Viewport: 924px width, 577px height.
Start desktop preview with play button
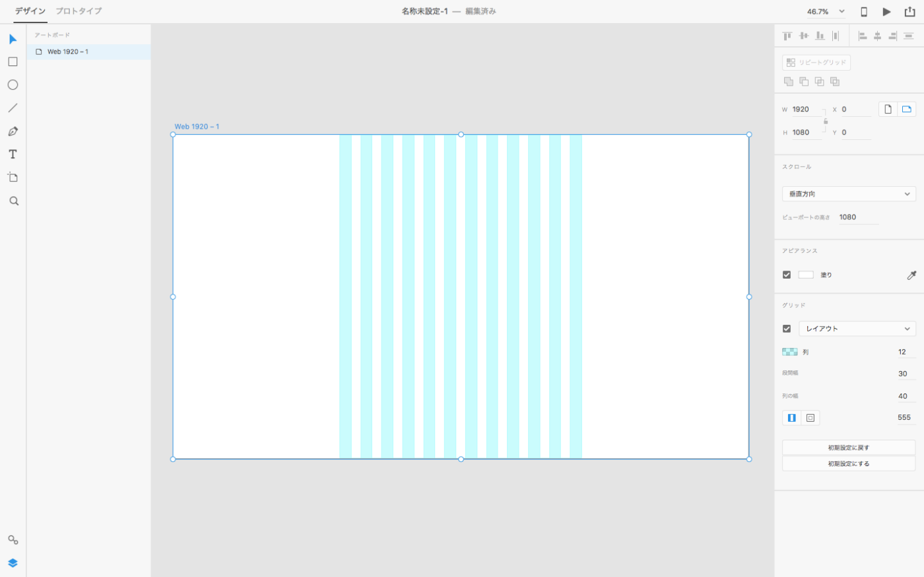[886, 11]
